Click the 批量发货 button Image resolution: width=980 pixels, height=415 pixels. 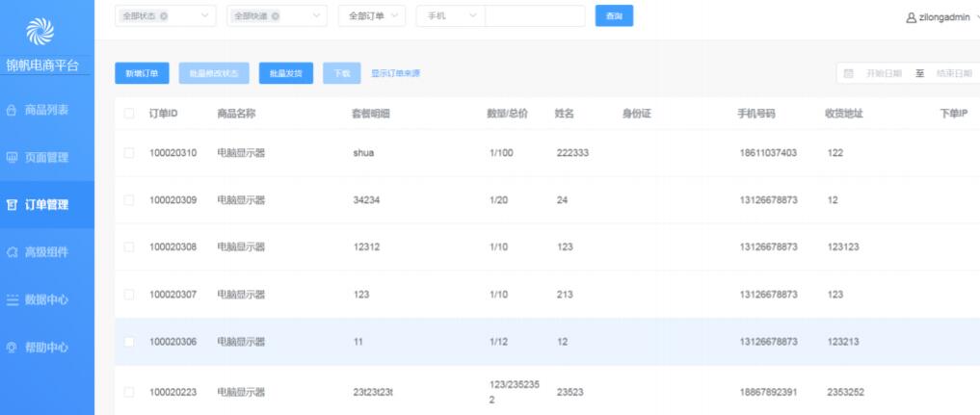click(x=286, y=73)
